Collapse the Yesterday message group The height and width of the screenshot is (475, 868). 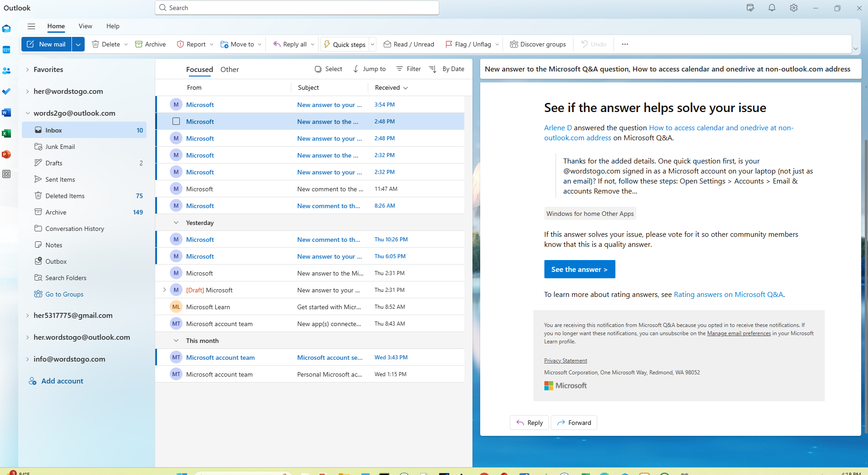pyautogui.click(x=176, y=222)
